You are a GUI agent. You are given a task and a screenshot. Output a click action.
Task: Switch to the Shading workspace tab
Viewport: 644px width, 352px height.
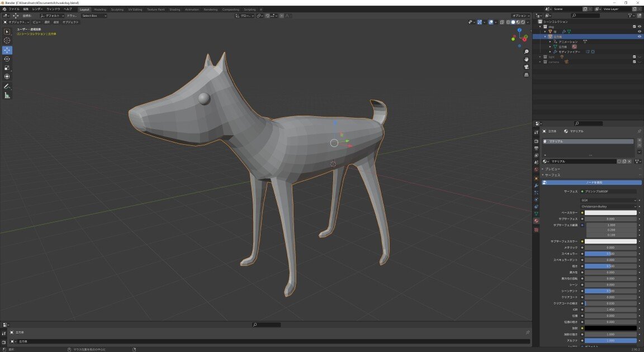coord(175,9)
